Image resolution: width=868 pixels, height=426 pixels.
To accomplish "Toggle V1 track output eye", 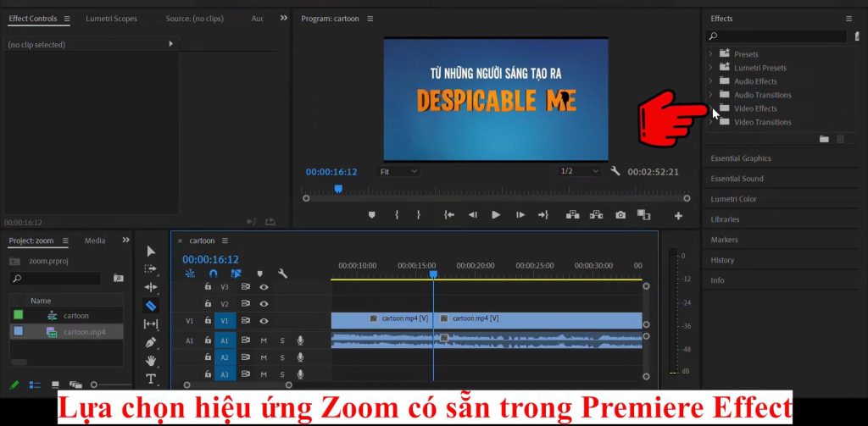I will tap(264, 321).
